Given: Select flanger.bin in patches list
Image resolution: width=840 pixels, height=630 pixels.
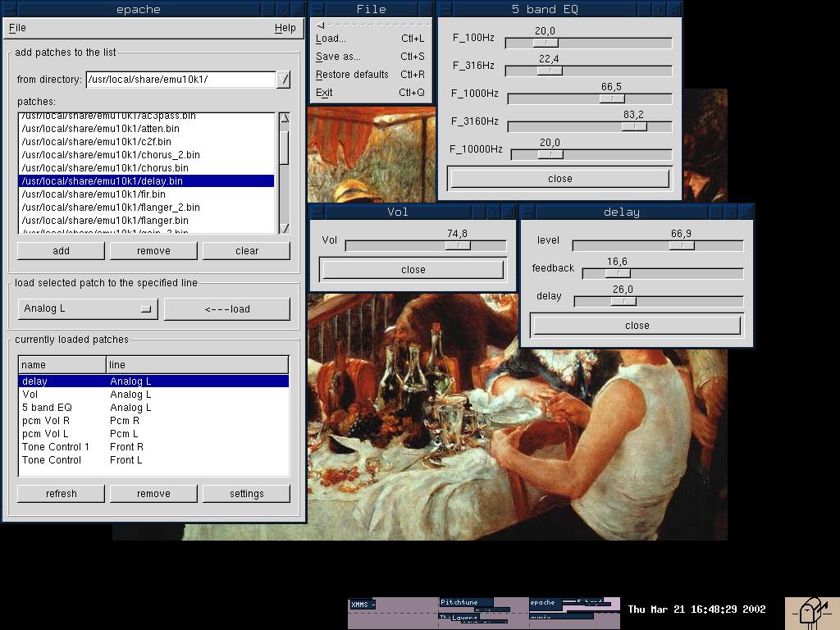Looking at the screenshot, I should click(105, 221).
